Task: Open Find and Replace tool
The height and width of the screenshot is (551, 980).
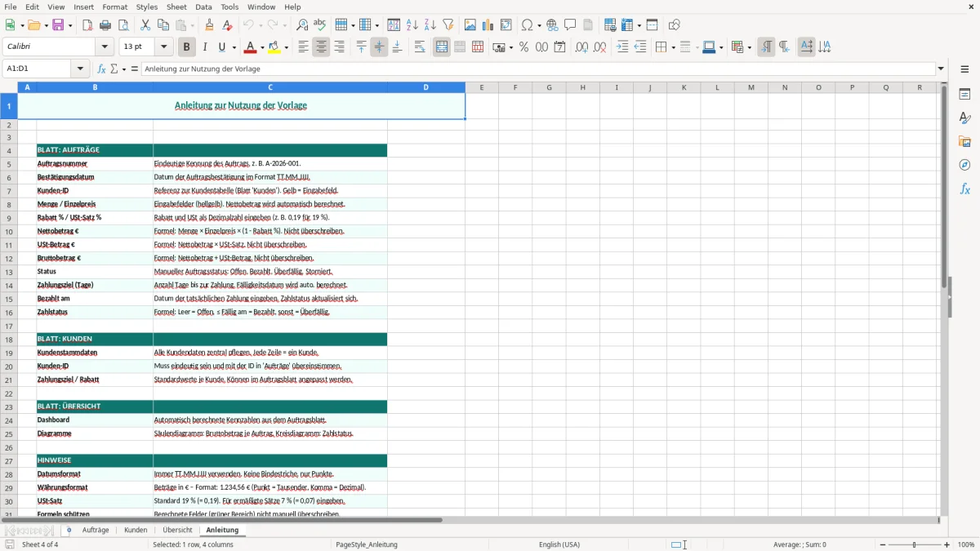Action: click(x=302, y=25)
